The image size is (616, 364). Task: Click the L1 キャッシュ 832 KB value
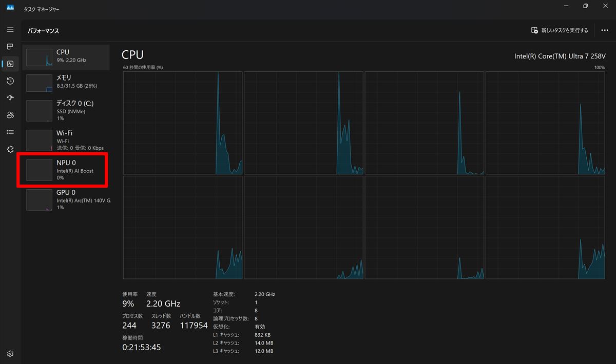tap(262, 335)
